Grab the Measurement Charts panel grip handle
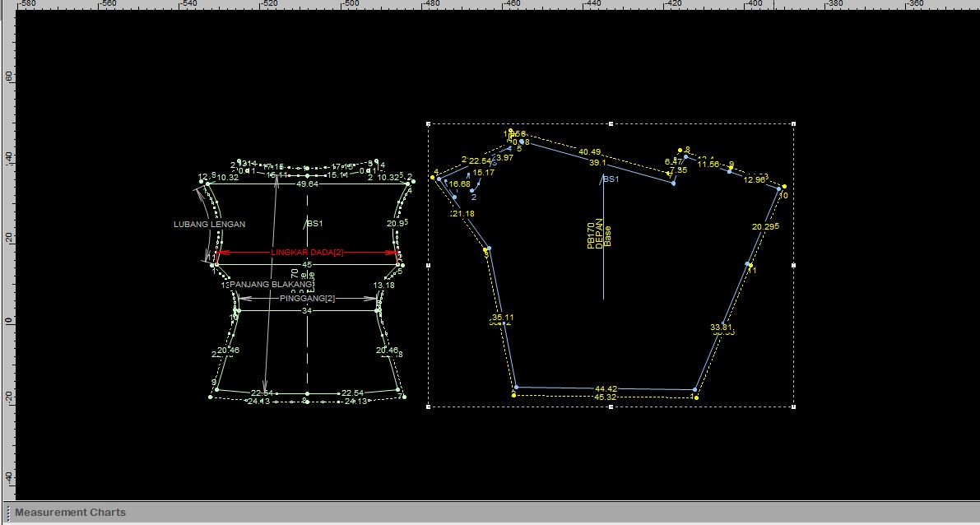This screenshot has width=980, height=525. tap(8, 512)
